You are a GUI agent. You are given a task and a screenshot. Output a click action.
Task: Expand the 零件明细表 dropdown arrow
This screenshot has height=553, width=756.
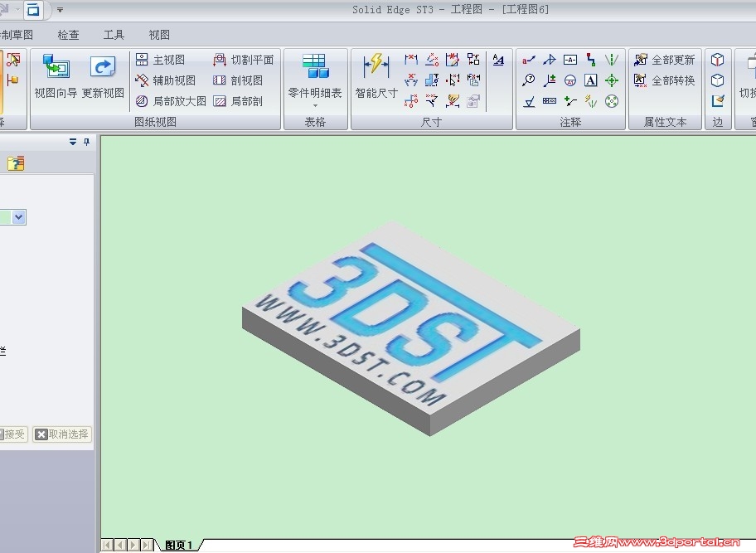(315, 105)
